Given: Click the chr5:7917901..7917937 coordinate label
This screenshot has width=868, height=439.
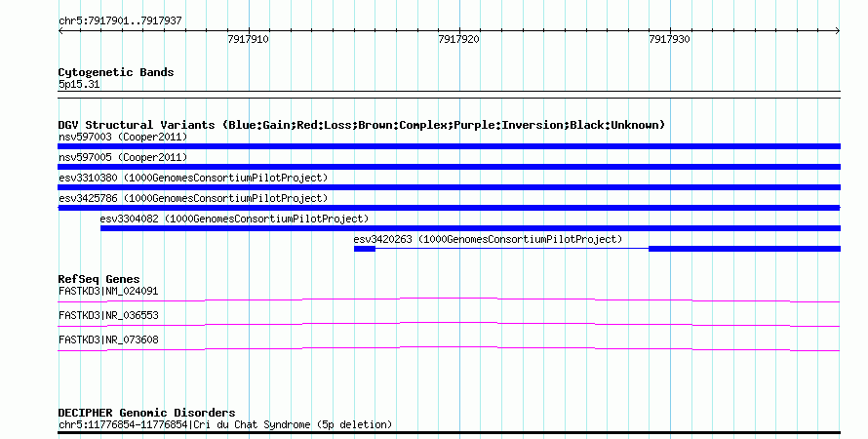Looking at the screenshot, I should point(120,21).
